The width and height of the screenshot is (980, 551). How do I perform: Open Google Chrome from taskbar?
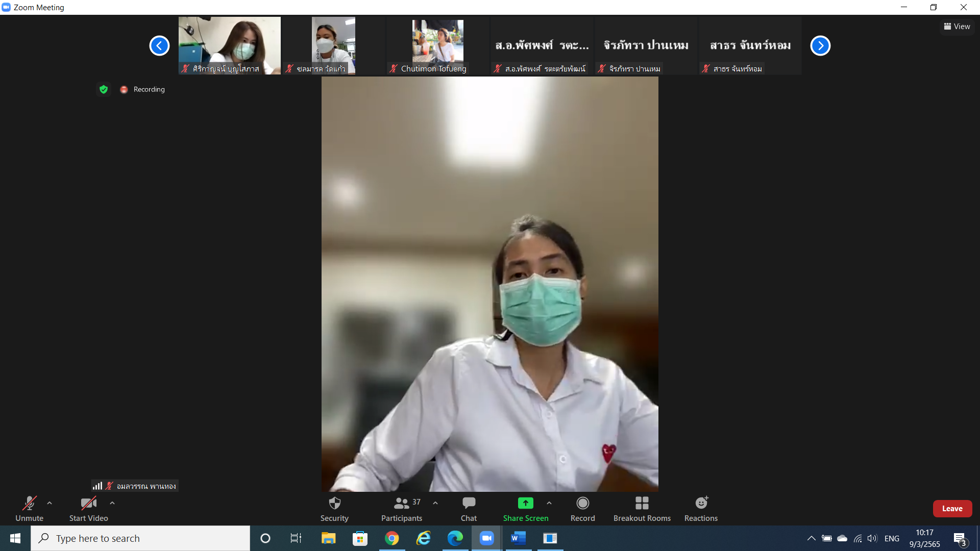pyautogui.click(x=391, y=538)
